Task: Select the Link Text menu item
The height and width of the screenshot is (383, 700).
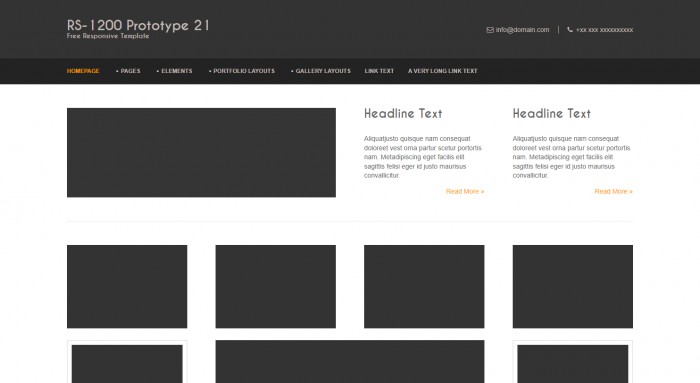Action: (x=379, y=71)
